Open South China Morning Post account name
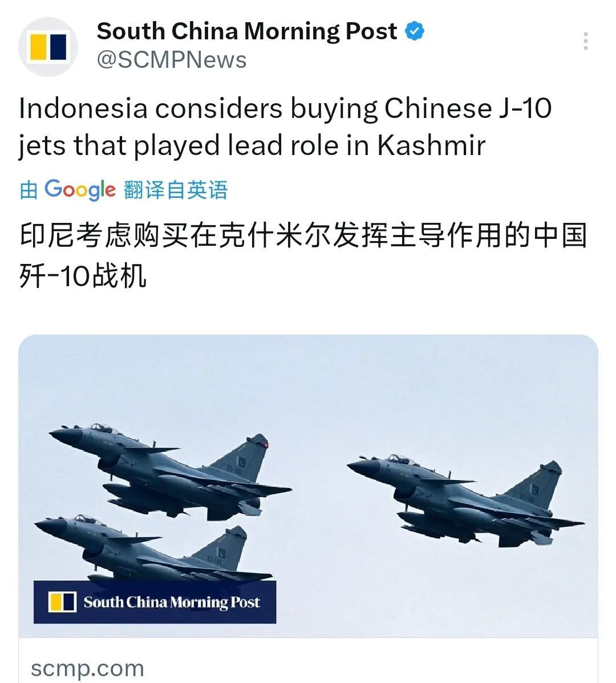616x683 pixels. pyautogui.click(x=246, y=31)
